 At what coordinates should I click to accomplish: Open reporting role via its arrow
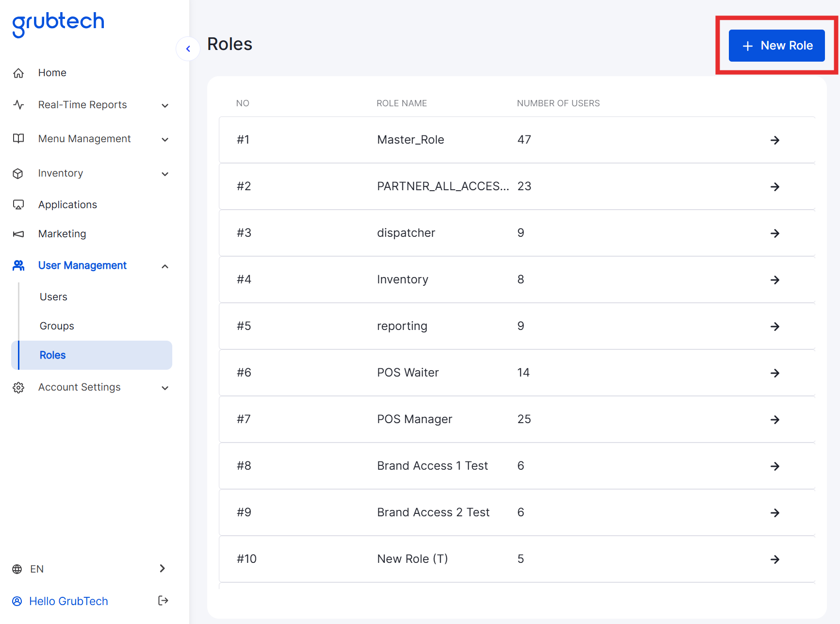775,327
